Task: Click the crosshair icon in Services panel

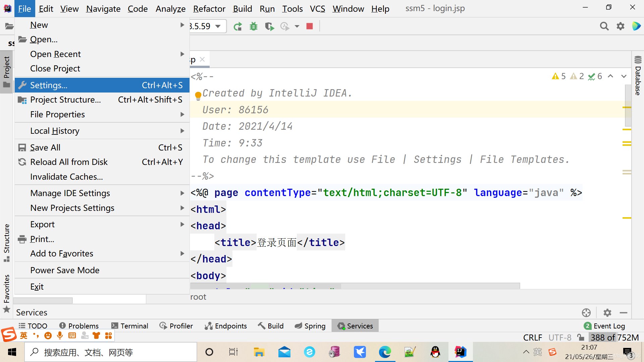Action: click(586, 313)
